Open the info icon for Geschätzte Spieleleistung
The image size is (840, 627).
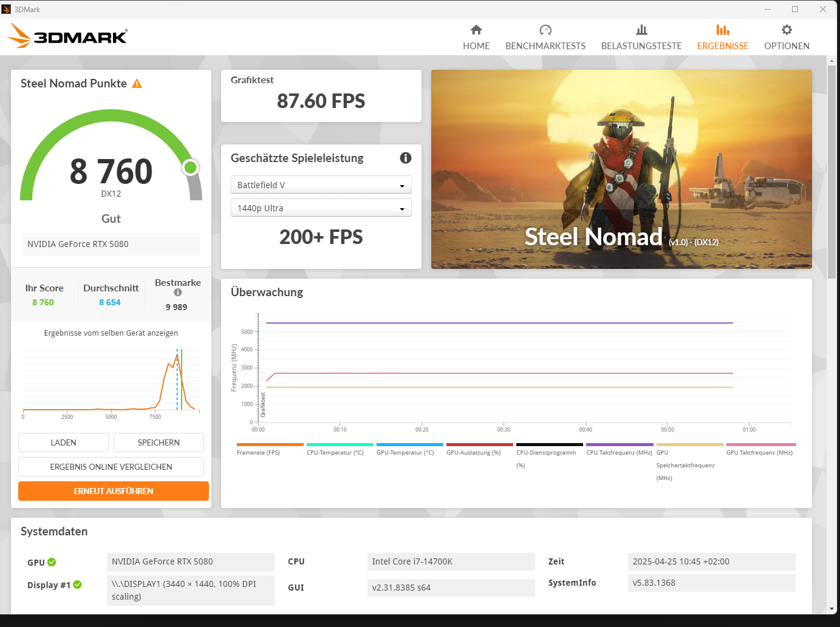click(x=406, y=158)
